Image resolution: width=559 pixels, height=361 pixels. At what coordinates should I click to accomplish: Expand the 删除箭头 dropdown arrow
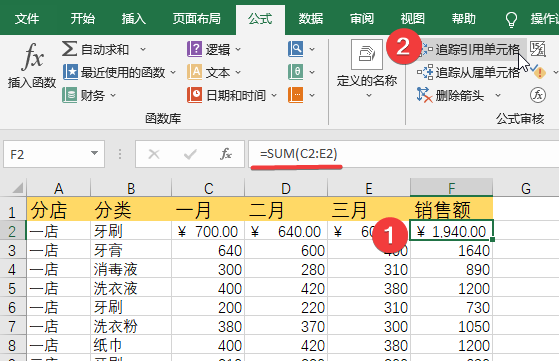tap(498, 96)
